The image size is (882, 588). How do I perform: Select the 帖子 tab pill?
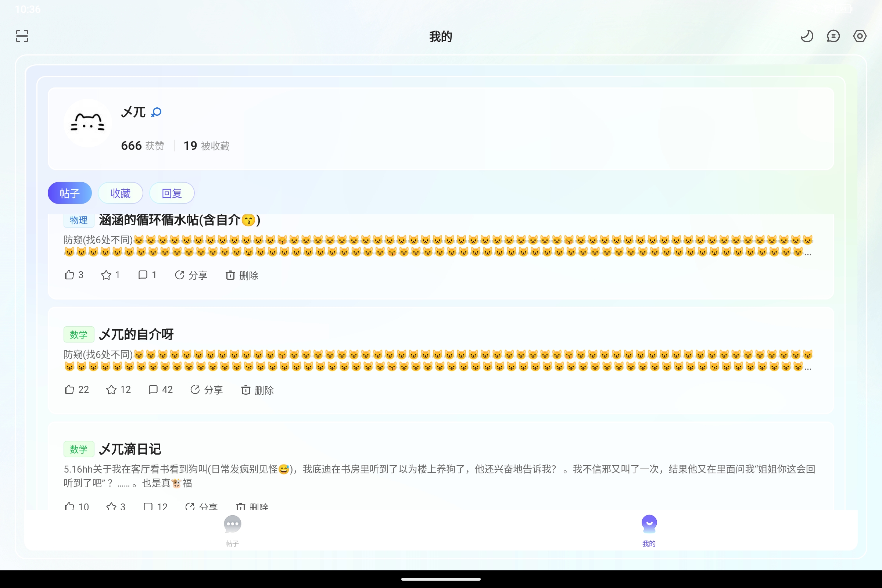click(70, 193)
